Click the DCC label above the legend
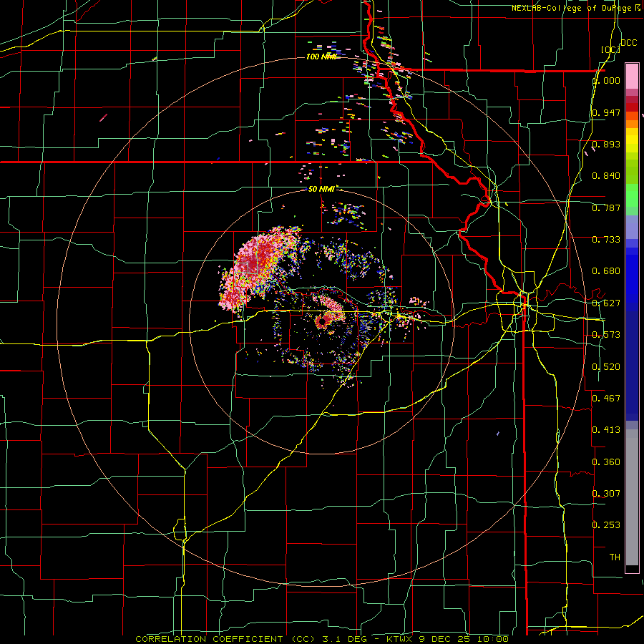 coord(628,43)
